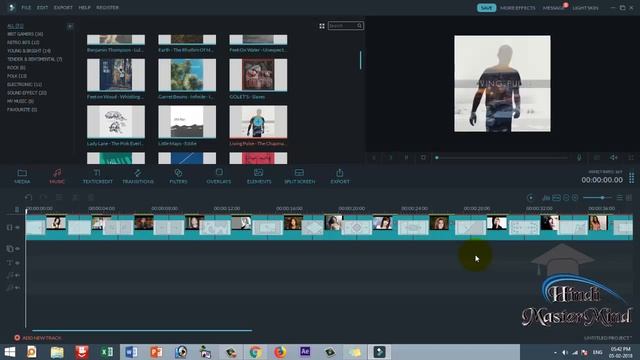Select the Rock music category
The width and height of the screenshot is (640, 360).
tap(16, 68)
